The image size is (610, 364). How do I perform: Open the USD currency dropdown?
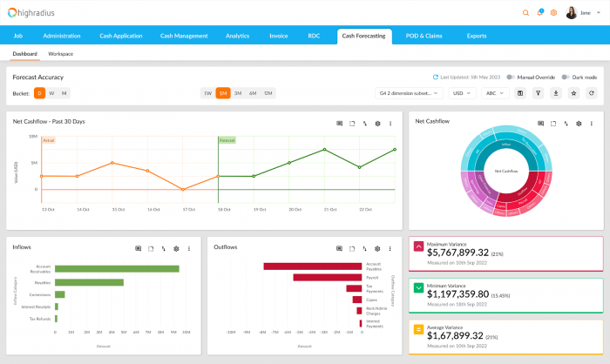point(460,92)
